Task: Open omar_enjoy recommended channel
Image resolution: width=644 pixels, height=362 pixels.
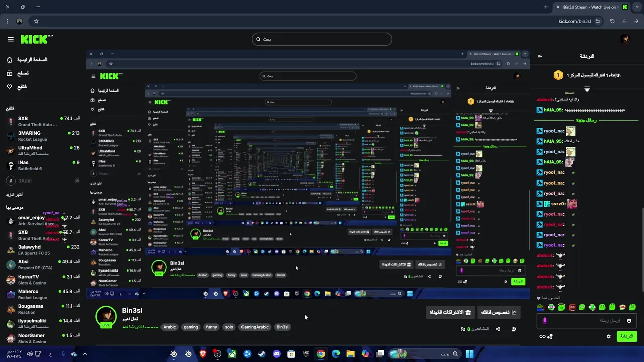Action: 42,221
